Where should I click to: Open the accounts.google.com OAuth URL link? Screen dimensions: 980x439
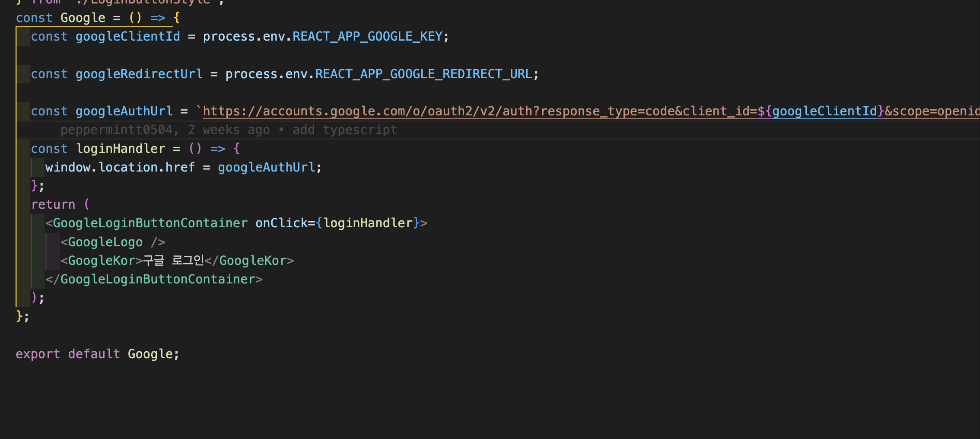(475, 111)
